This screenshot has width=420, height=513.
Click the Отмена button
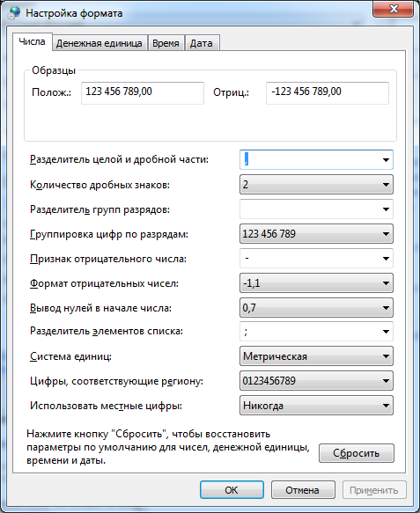303,490
